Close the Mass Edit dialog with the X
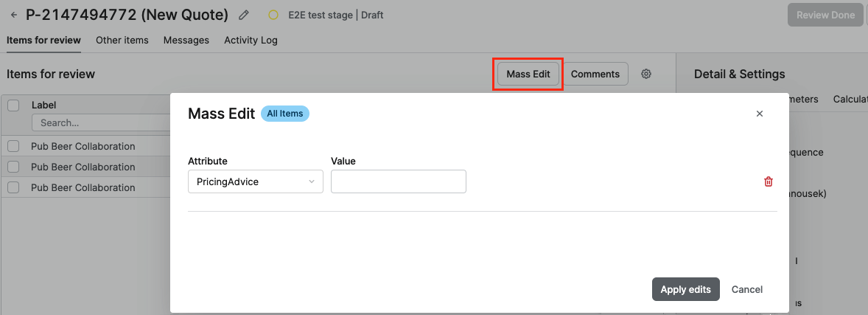This screenshot has height=315, width=868. [x=760, y=114]
